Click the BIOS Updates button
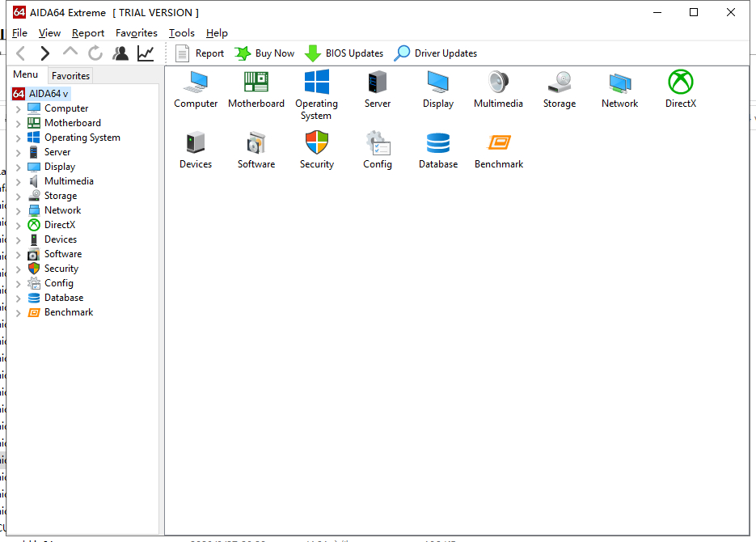756x542 pixels. [x=344, y=53]
